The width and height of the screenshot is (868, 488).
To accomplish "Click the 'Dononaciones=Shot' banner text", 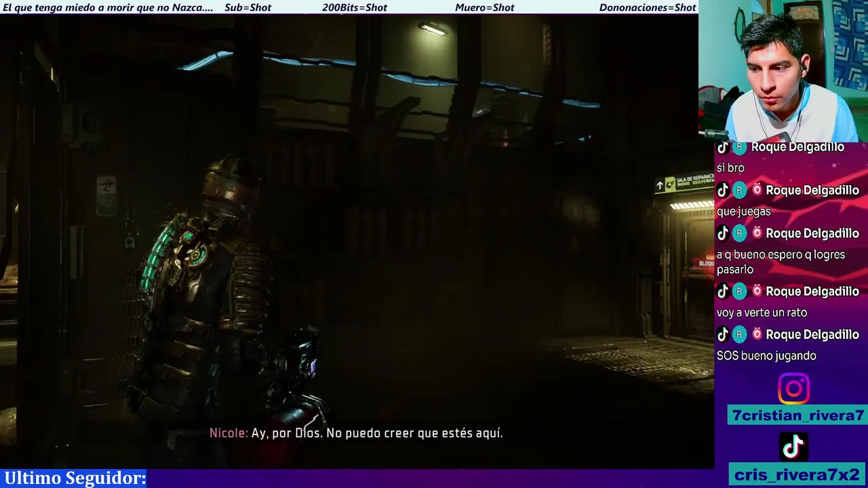I will [648, 7].
